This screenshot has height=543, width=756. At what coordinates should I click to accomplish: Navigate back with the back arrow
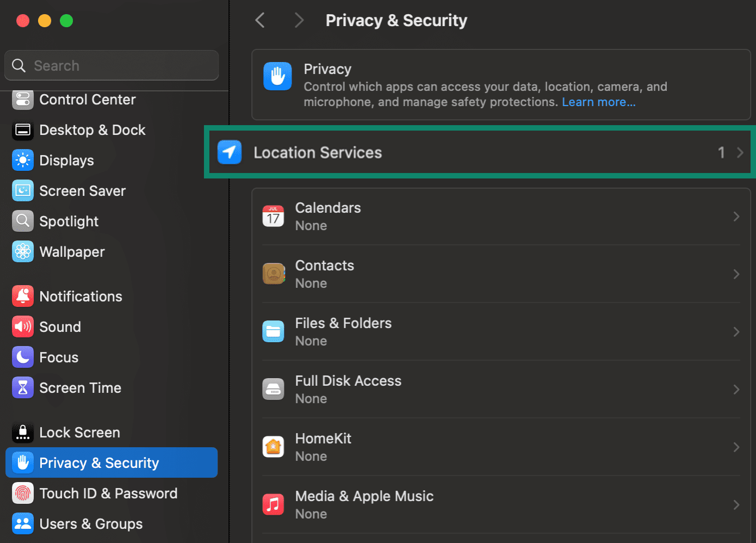click(x=259, y=20)
